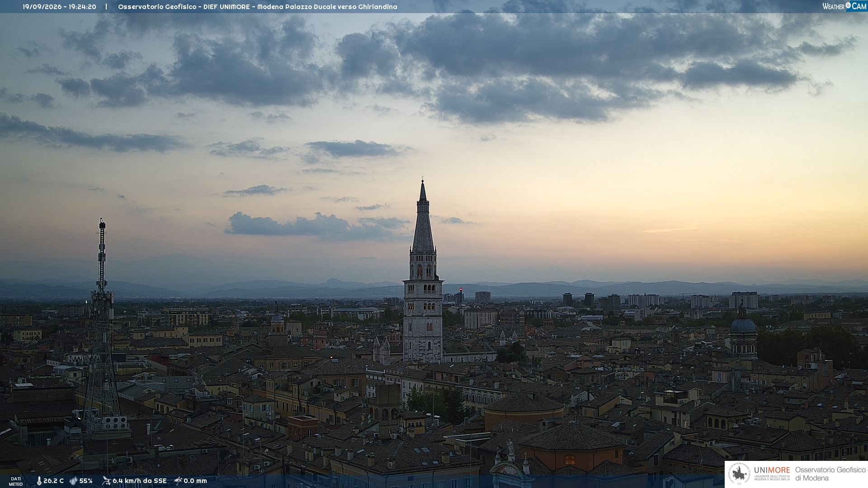Click the Ghirlandina tower spire

(423, 217)
